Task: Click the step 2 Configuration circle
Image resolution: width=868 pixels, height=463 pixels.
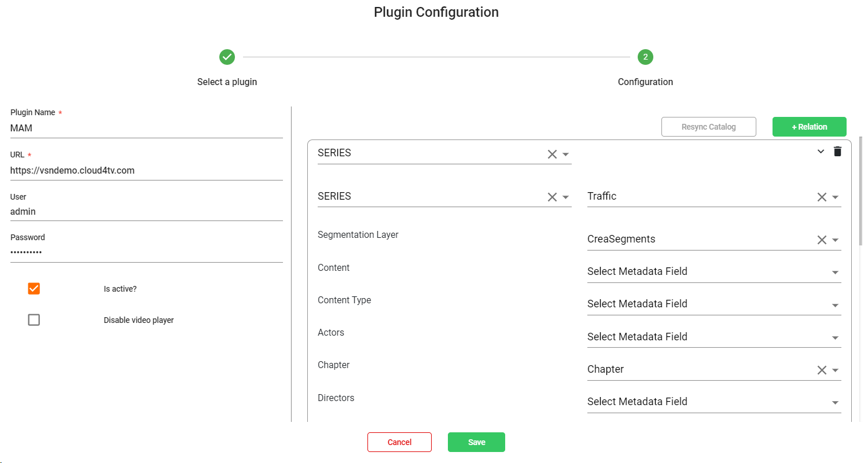Action: click(645, 57)
